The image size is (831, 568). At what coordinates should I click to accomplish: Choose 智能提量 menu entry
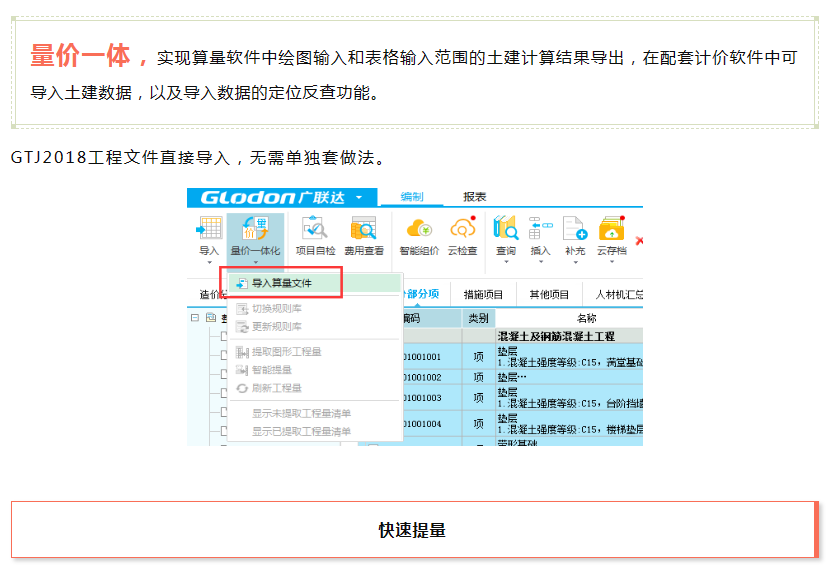[315, 370]
